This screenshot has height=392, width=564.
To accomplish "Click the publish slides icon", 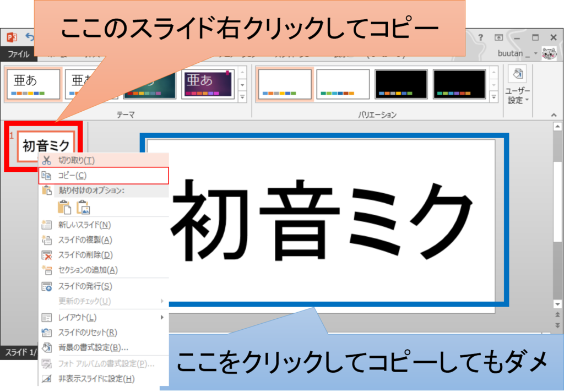I will tap(46, 287).
